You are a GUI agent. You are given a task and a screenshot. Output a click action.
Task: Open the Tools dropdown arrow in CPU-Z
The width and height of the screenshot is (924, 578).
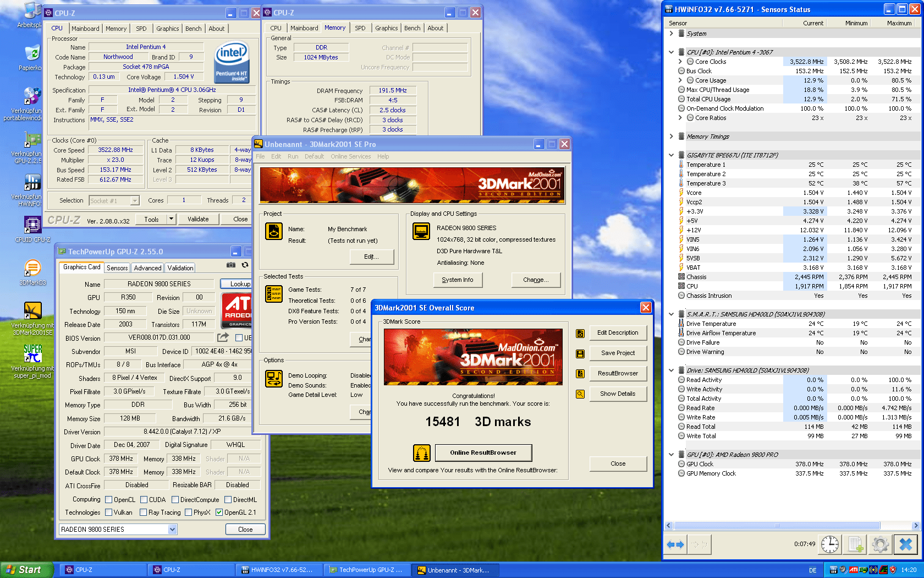(x=171, y=219)
